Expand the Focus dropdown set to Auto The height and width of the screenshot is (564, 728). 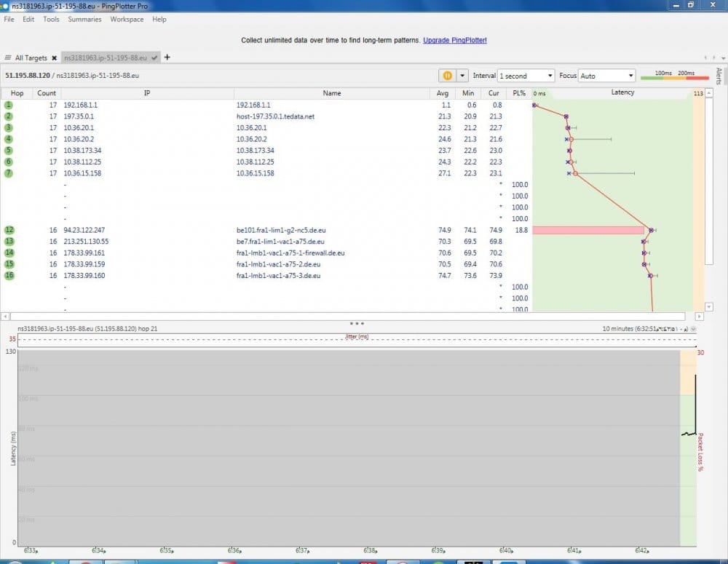607,76
